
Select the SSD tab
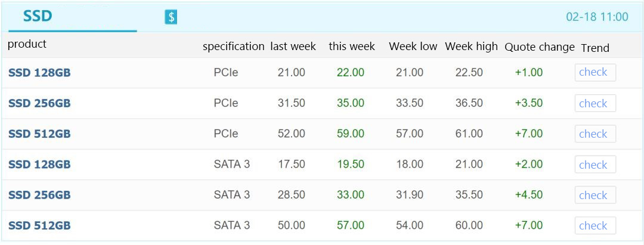(38, 17)
